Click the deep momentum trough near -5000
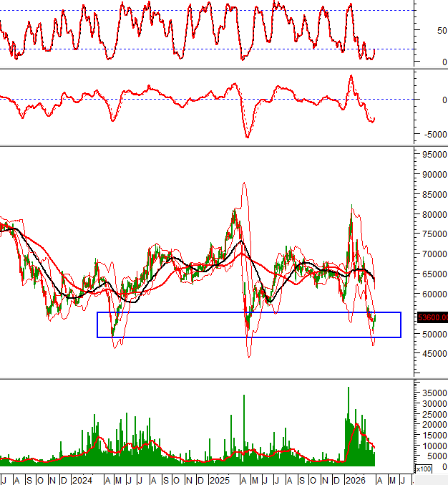 pyautogui.click(x=248, y=137)
